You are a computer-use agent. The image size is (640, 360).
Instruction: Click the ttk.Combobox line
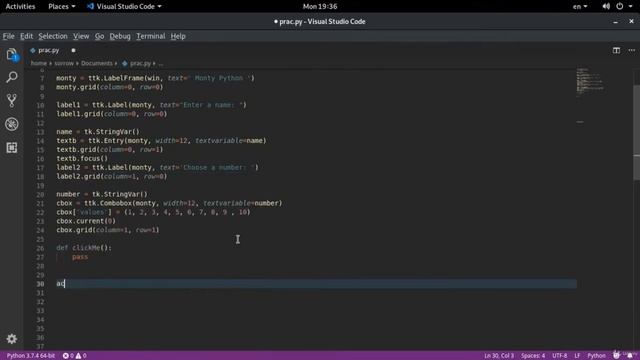(x=169, y=203)
